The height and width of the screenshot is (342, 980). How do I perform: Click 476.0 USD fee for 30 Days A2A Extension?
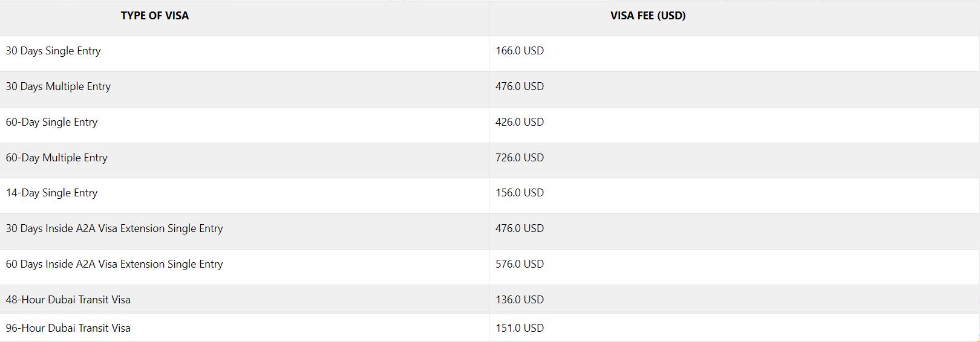point(519,228)
